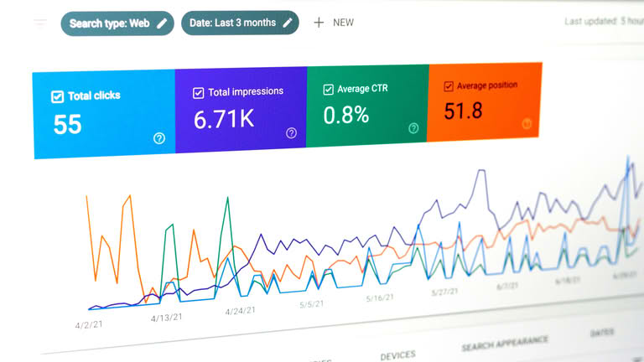644x362 pixels.
Task: Switch to the SEARCH APPEARANCE tab
Action: (x=504, y=343)
